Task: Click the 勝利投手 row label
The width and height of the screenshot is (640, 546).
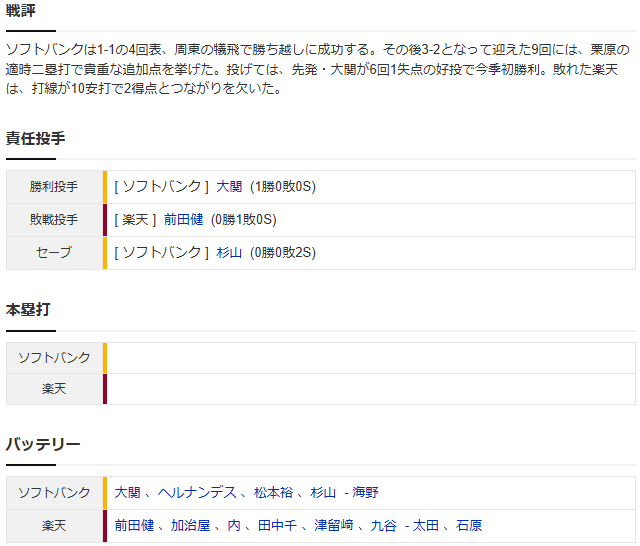Action: (53, 186)
